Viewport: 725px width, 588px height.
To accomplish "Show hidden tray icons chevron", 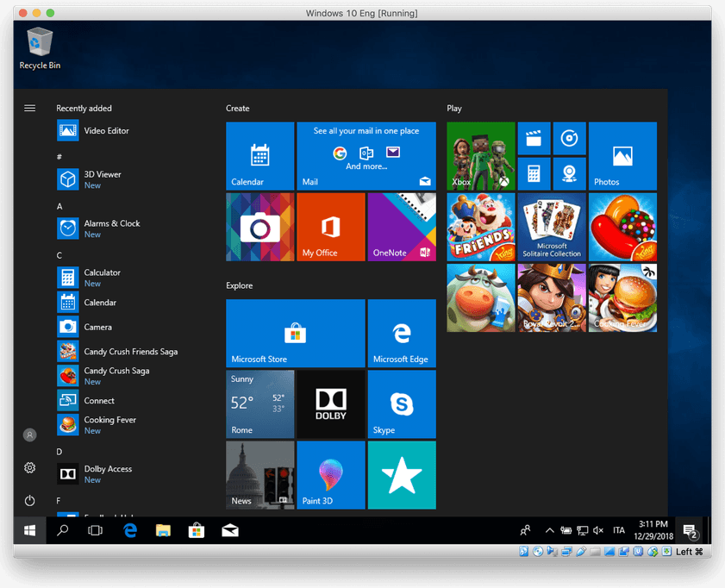I will click(x=549, y=530).
